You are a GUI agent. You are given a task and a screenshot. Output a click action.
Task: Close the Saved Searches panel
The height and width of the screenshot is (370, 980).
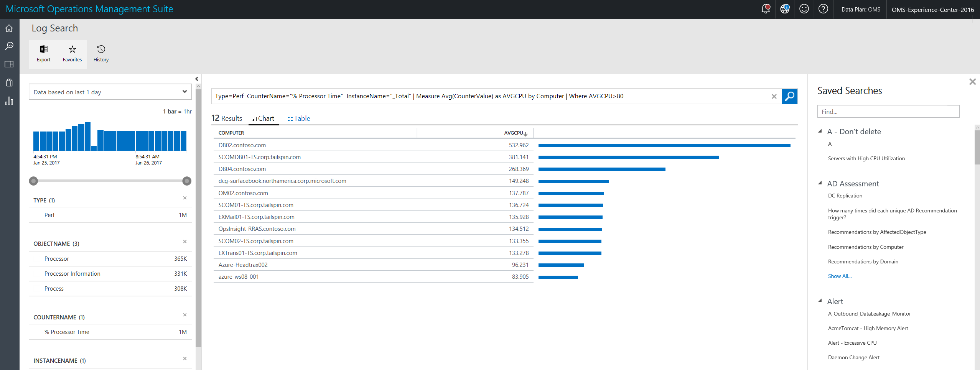972,82
